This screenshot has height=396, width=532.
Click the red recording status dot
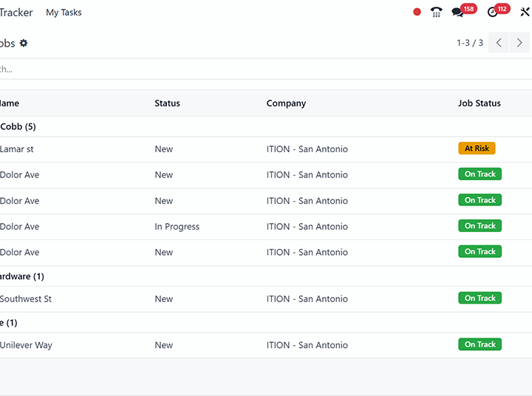point(417,13)
